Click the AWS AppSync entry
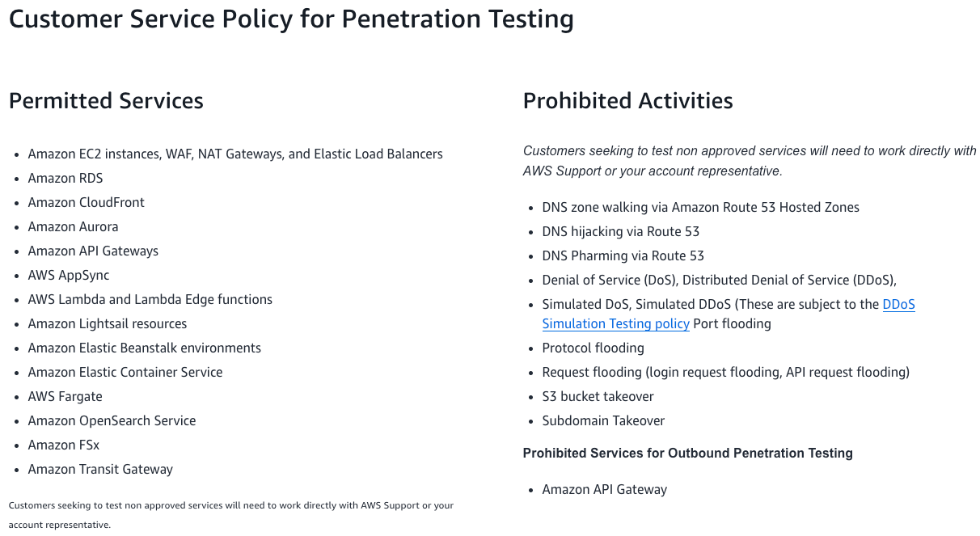This screenshot has width=980, height=536. pos(69,275)
